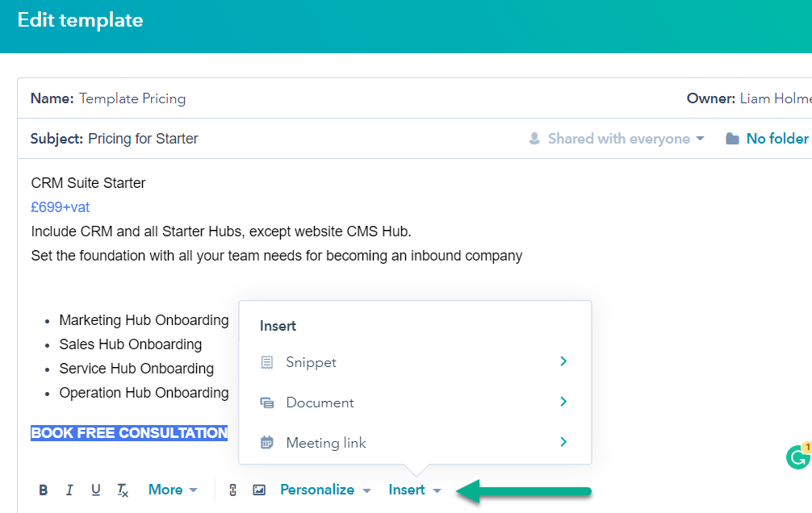Open the More formatting dropdown
812x513 pixels.
pyautogui.click(x=172, y=490)
